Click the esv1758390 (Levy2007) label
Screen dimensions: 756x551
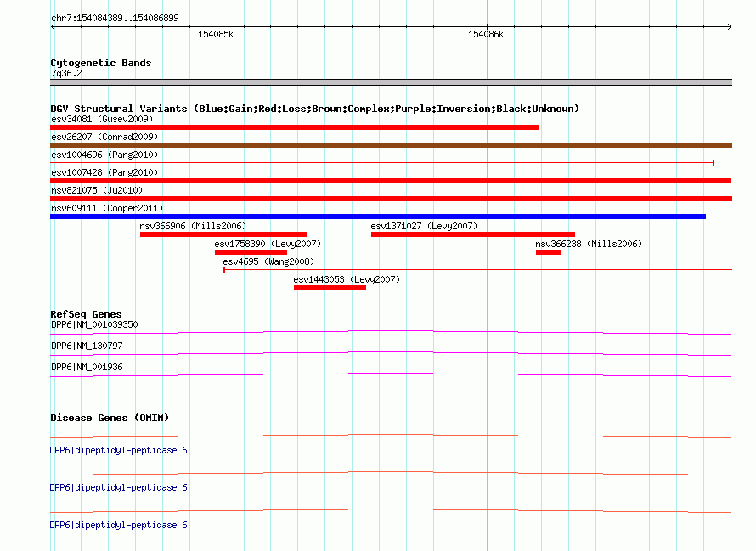(x=268, y=244)
